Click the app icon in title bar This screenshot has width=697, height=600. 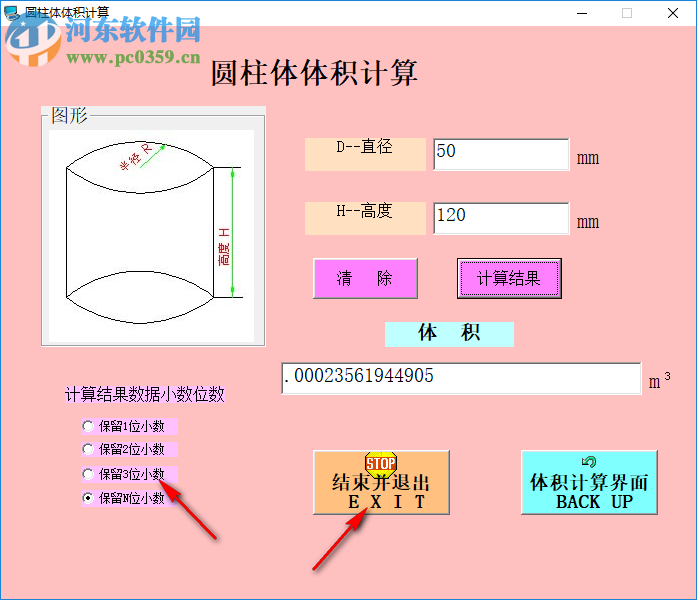pos(12,12)
